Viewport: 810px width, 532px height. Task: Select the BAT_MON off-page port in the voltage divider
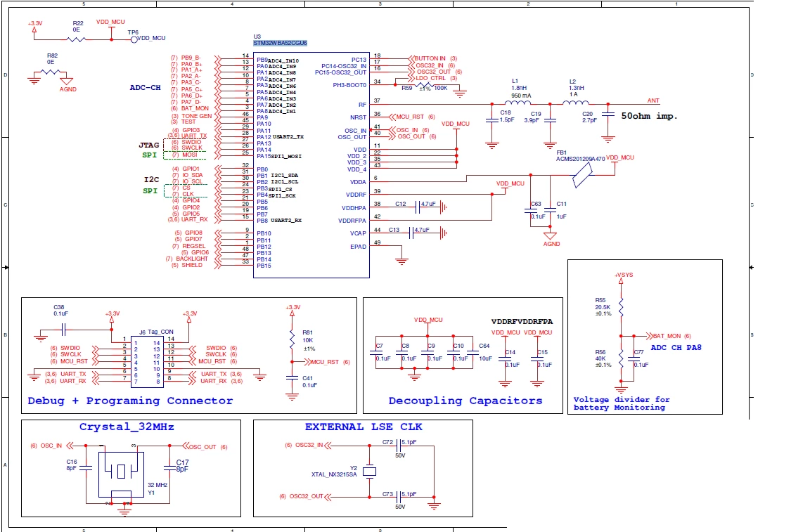coord(667,336)
